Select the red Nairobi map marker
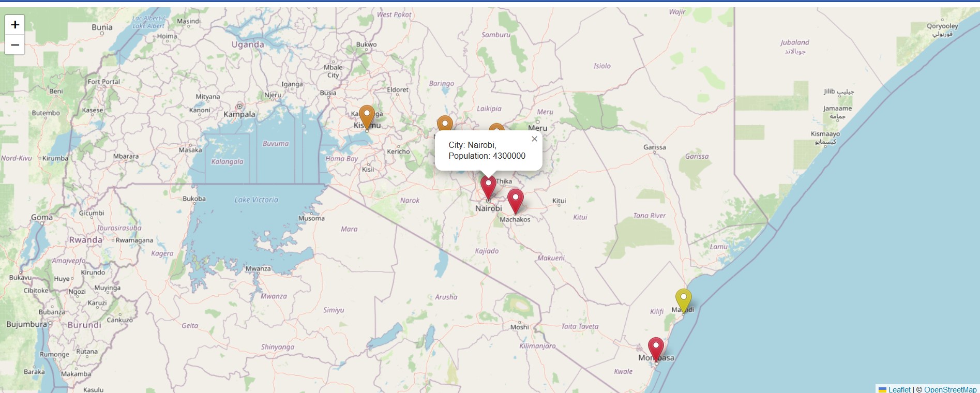 click(x=488, y=186)
